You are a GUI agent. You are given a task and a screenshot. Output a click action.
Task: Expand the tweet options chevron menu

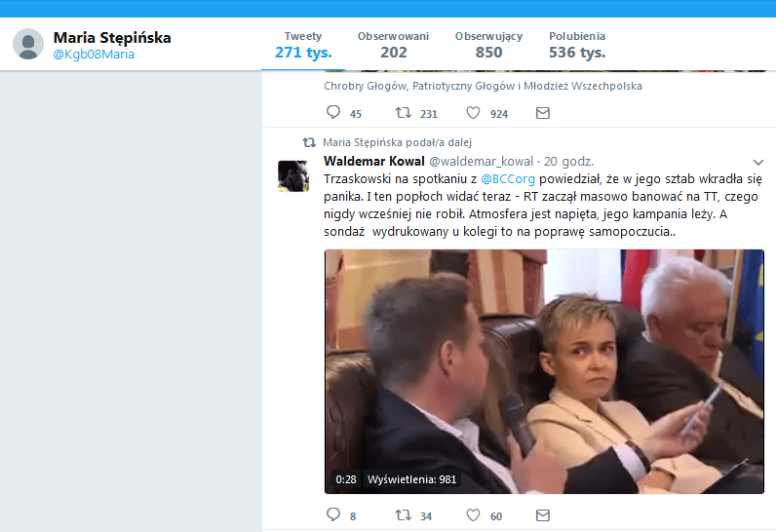coord(757,162)
